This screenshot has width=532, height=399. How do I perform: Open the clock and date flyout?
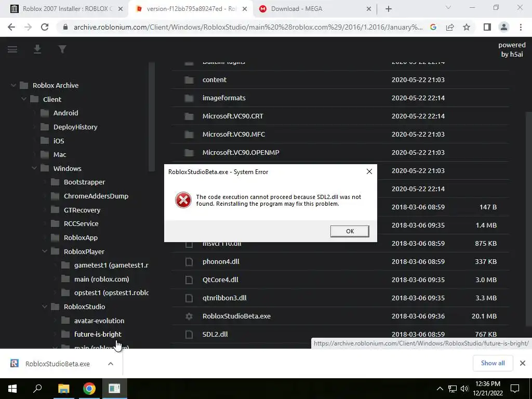[x=488, y=389]
